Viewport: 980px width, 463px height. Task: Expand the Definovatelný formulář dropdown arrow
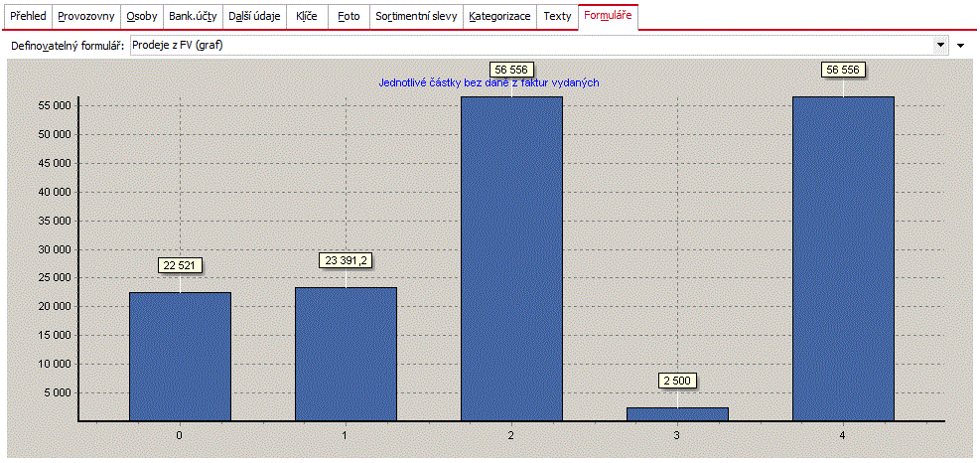click(940, 46)
